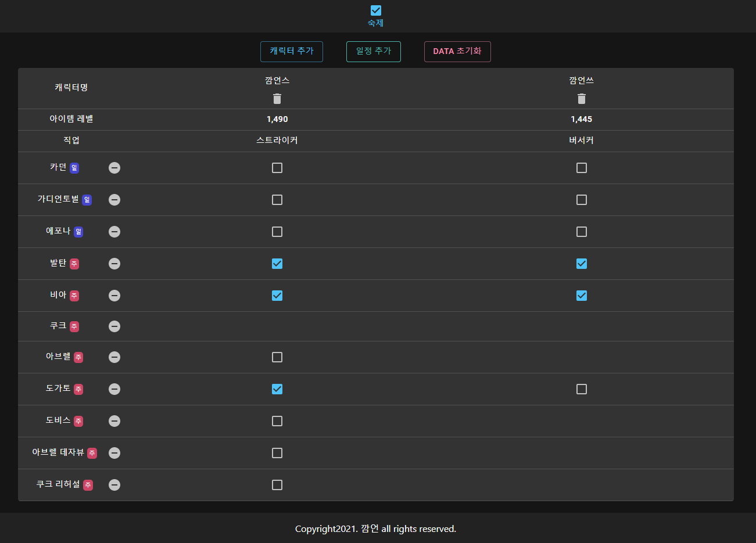756x543 pixels.
Task: Click the 직업 row label
Action: click(71, 141)
